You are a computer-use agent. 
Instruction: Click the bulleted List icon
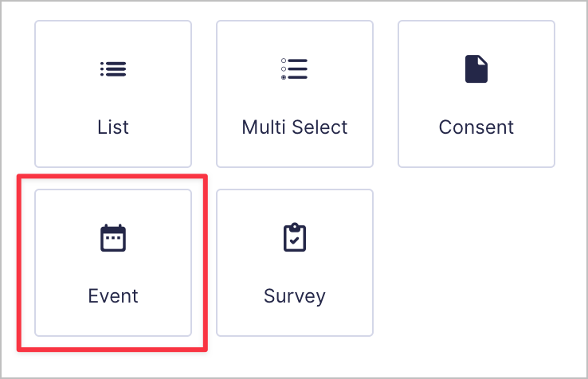click(113, 69)
